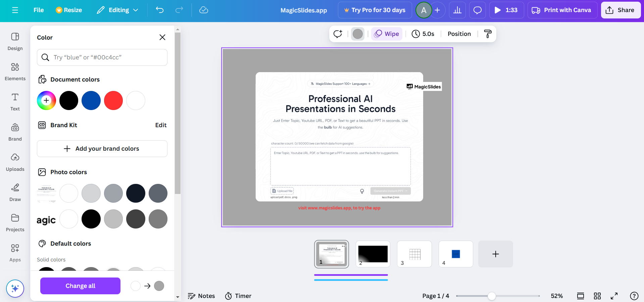Open the Elements side panel
Screen dimensions: 644x302
(x=15, y=72)
